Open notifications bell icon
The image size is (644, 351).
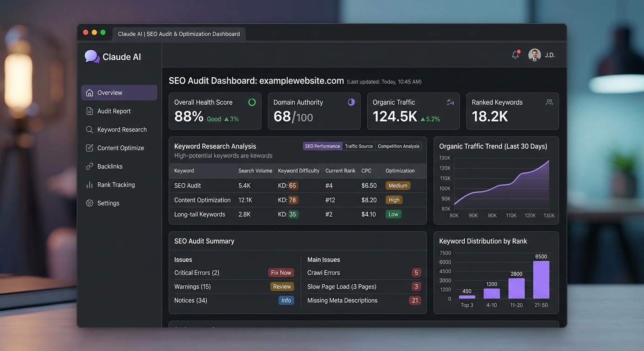pos(515,55)
